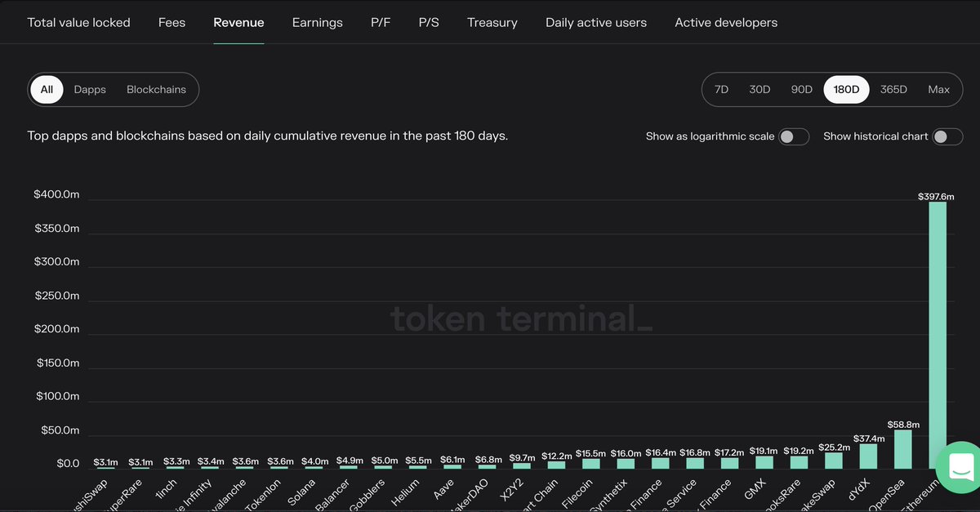The width and height of the screenshot is (980, 512).
Task: Filter the list by Blockchains
Action: click(156, 89)
